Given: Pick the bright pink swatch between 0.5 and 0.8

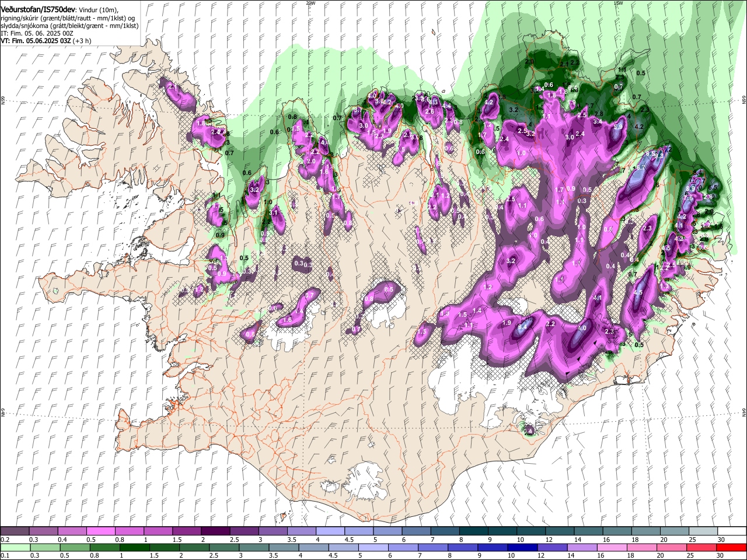Looking at the screenshot, I should tap(100, 531).
